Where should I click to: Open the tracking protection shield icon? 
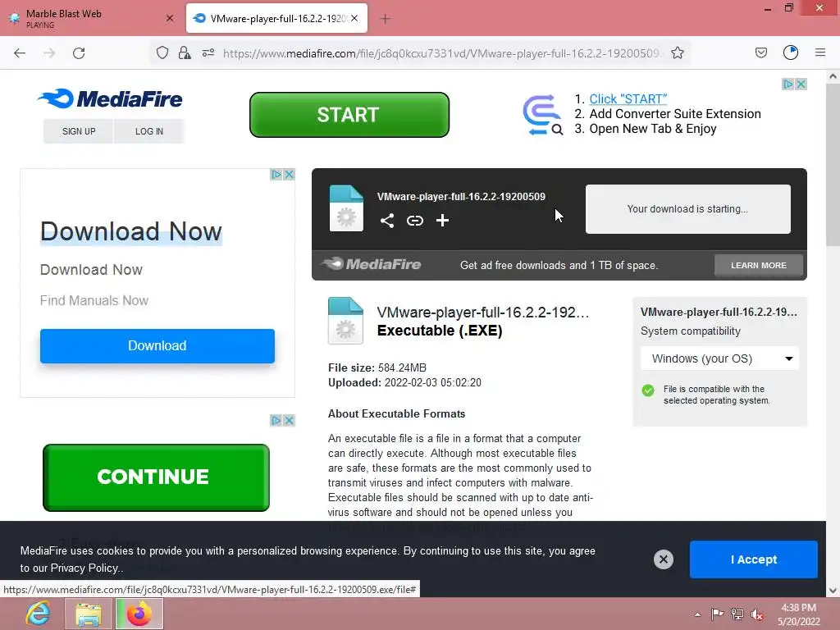[162, 52]
